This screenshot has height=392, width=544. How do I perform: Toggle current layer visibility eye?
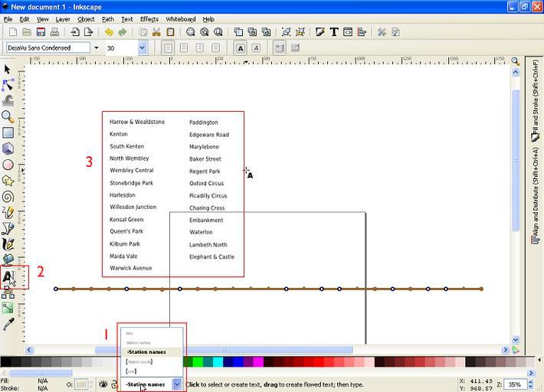click(x=103, y=384)
